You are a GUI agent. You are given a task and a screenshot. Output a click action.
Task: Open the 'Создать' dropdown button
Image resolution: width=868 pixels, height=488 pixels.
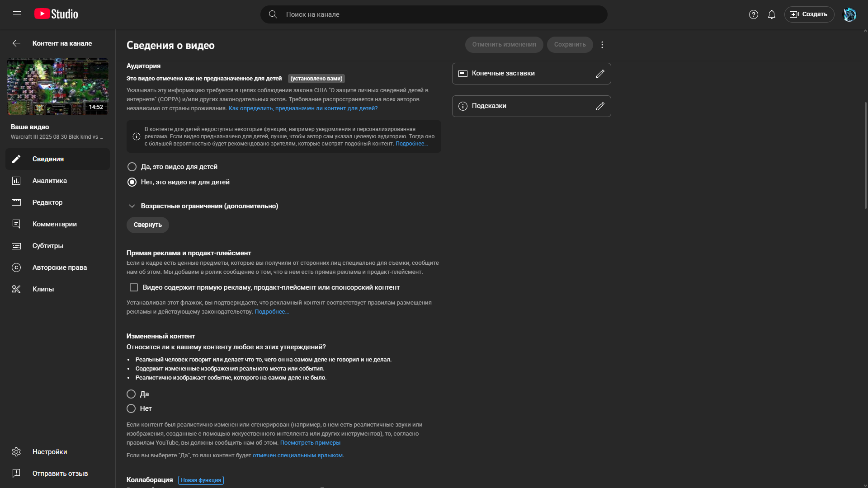(x=809, y=14)
